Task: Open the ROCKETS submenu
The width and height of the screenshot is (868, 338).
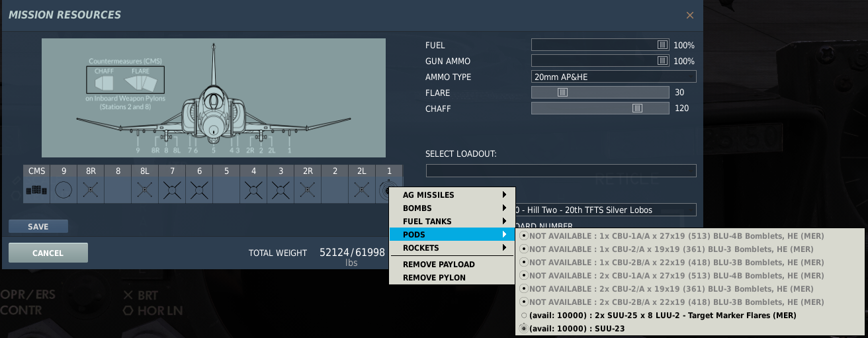Action: pos(452,248)
